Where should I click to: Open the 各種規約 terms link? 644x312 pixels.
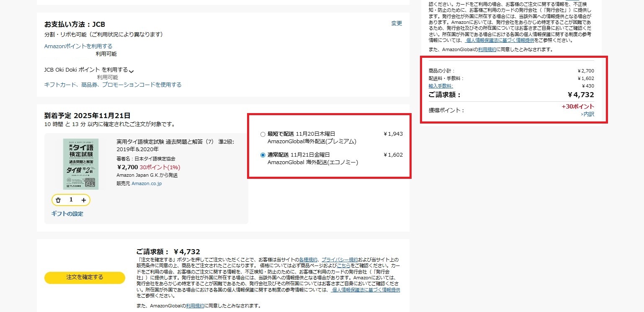click(x=308, y=260)
